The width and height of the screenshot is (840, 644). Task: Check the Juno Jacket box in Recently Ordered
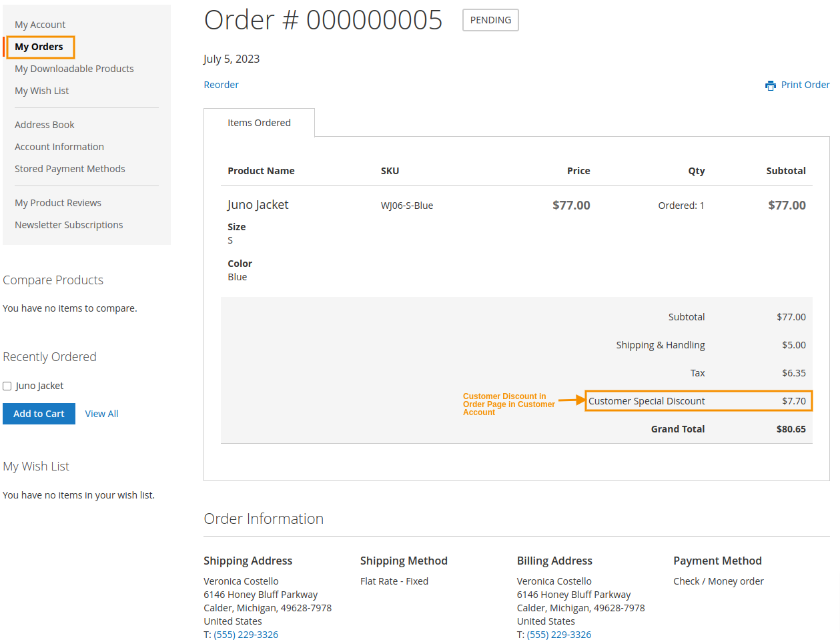click(7, 386)
